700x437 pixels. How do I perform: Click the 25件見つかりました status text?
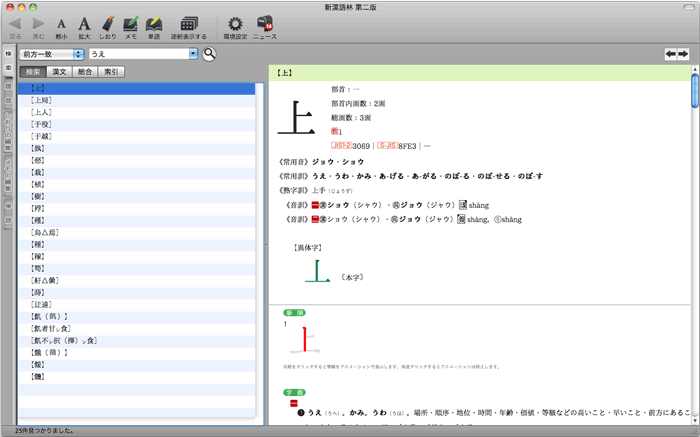44,431
